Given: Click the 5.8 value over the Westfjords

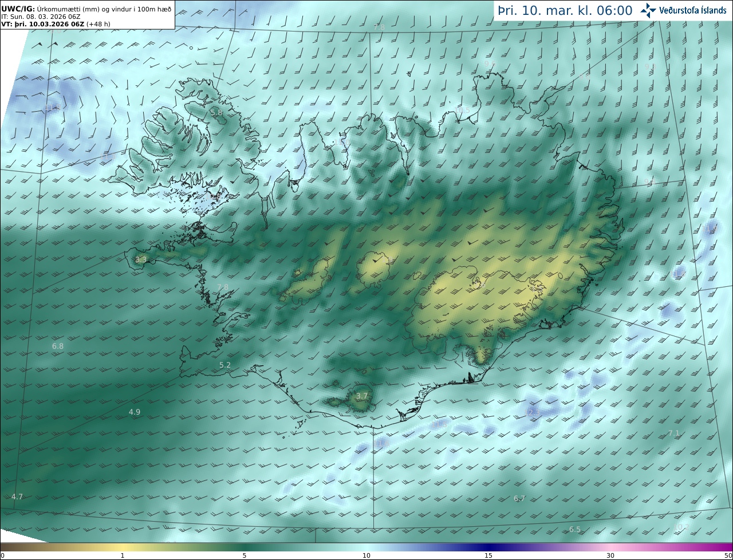Looking at the screenshot, I should (216, 113).
